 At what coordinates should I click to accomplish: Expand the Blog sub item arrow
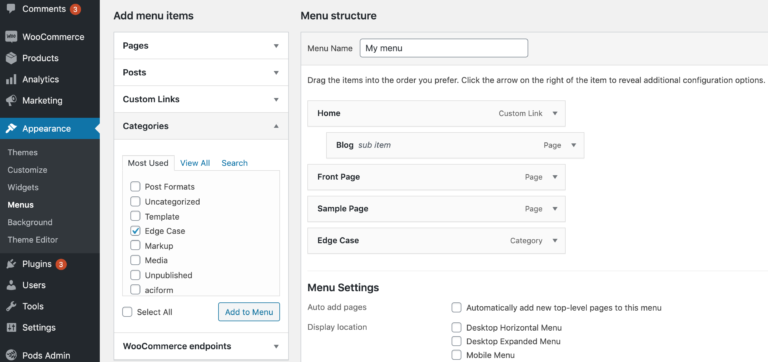574,145
